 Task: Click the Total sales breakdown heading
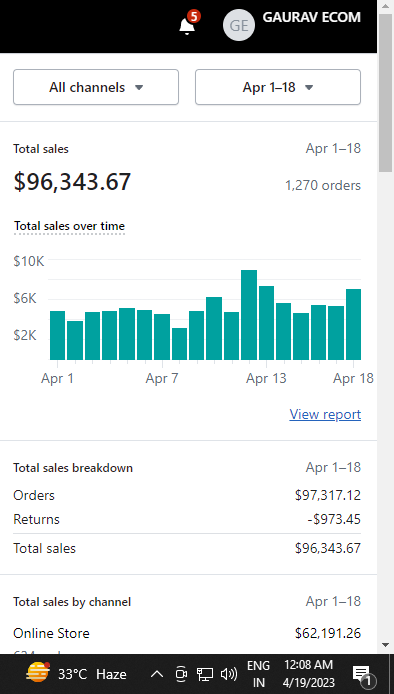73,468
